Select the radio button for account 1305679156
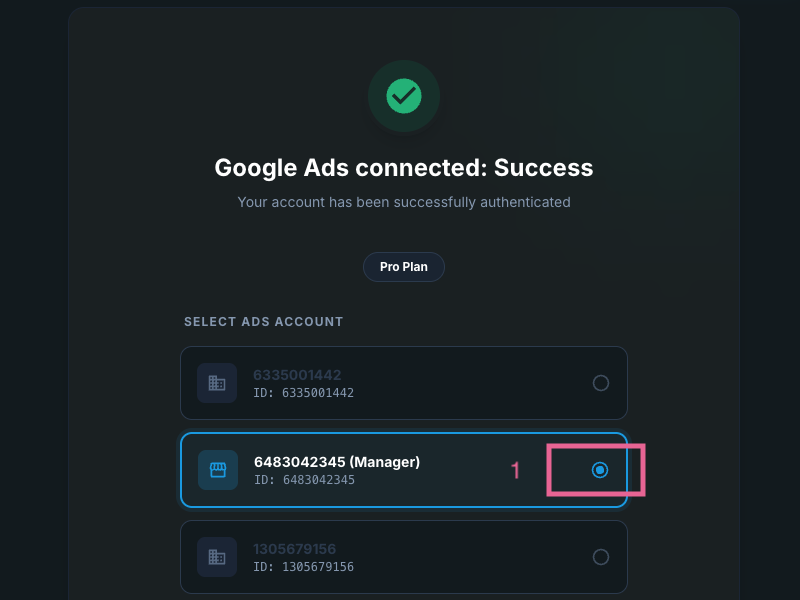This screenshot has width=800, height=600. point(601,557)
